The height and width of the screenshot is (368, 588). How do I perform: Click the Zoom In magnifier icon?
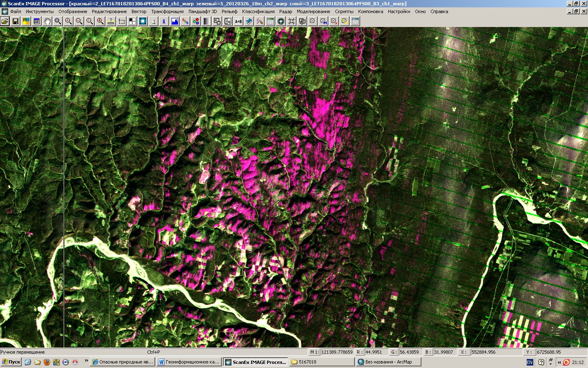(69, 21)
